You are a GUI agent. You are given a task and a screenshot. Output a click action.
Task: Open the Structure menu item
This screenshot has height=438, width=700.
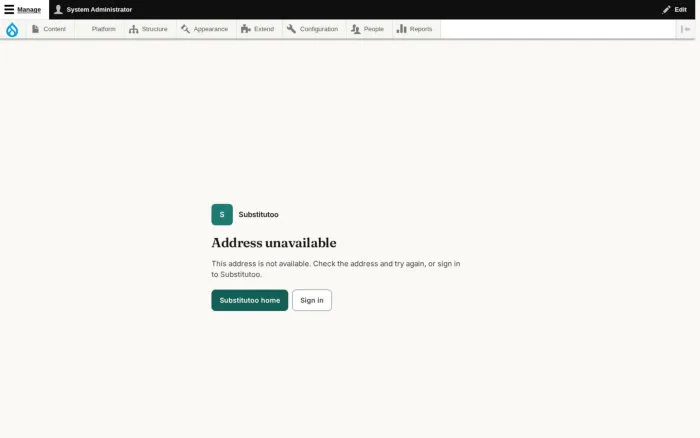(149, 29)
